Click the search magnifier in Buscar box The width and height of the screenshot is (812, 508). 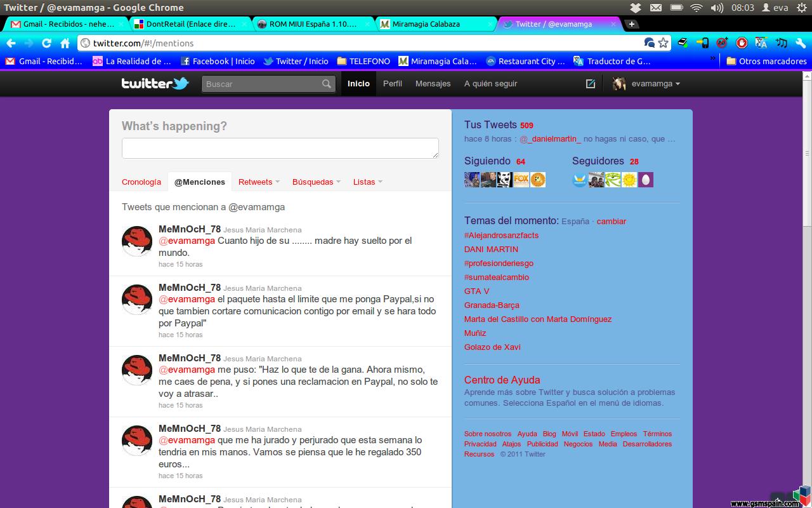(x=326, y=84)
